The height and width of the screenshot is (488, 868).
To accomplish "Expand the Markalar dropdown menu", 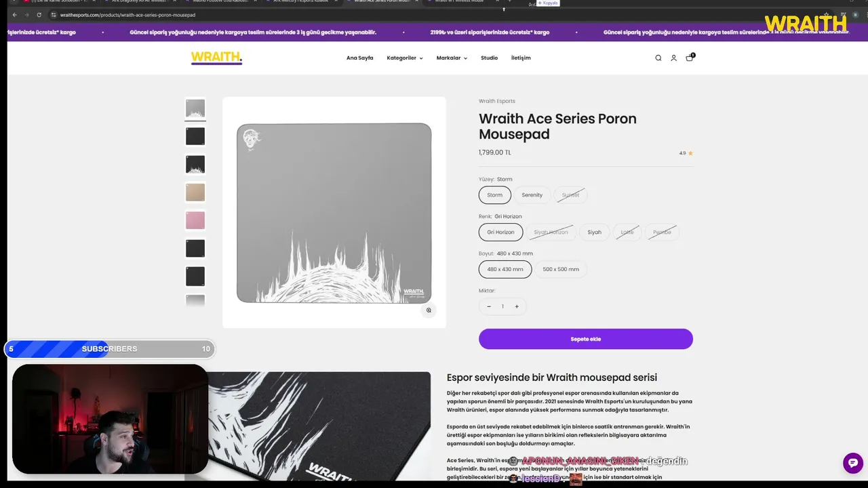I will (452, 58).
